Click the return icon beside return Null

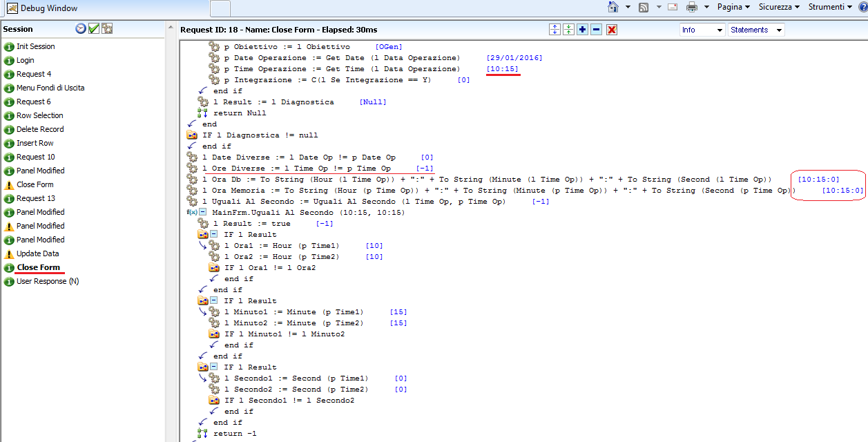tap(202, 113)
